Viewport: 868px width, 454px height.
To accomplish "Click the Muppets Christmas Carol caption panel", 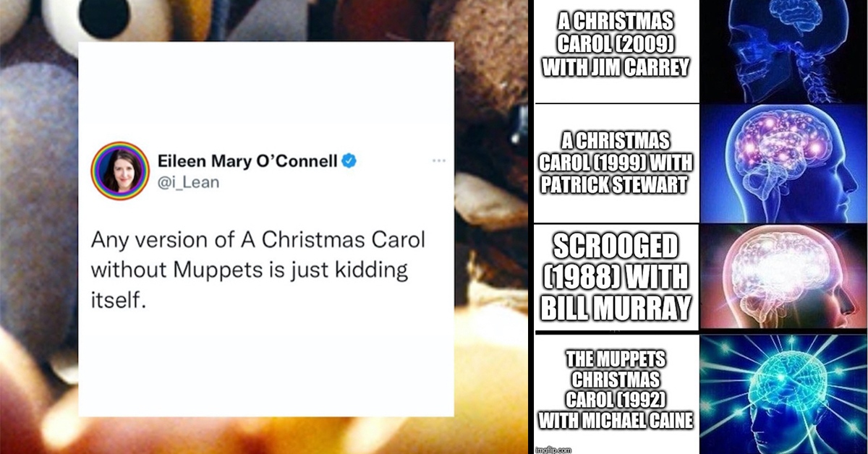I will point(617,394).
